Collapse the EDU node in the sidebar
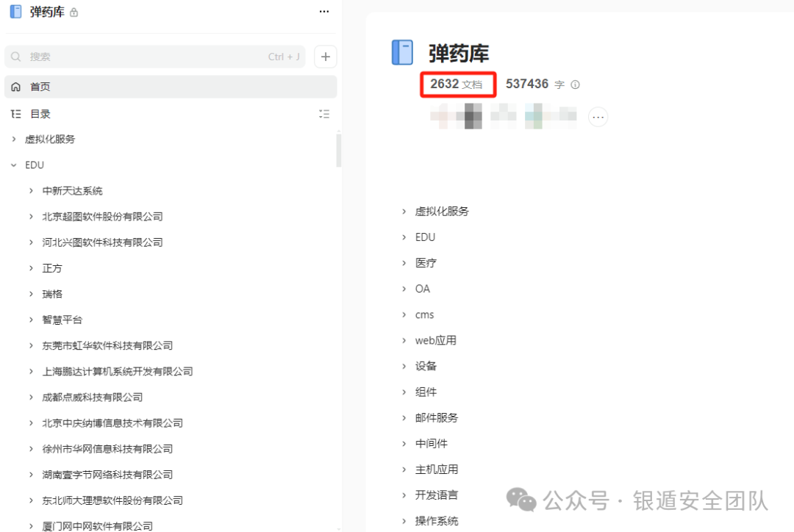 pos(14,165)
